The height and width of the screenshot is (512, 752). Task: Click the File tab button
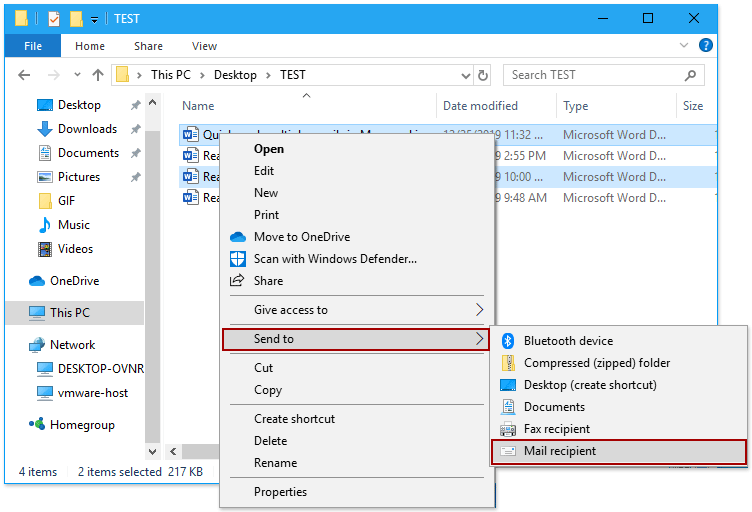coord(33,46)
